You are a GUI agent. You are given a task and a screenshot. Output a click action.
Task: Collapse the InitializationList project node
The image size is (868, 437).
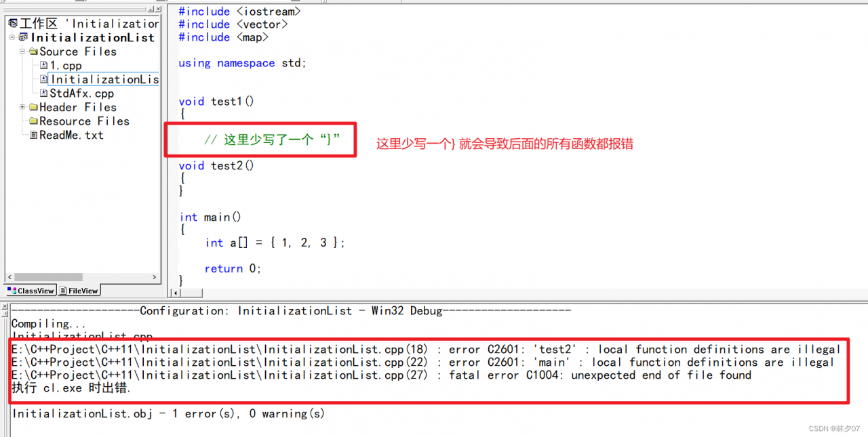coord(12,38)
